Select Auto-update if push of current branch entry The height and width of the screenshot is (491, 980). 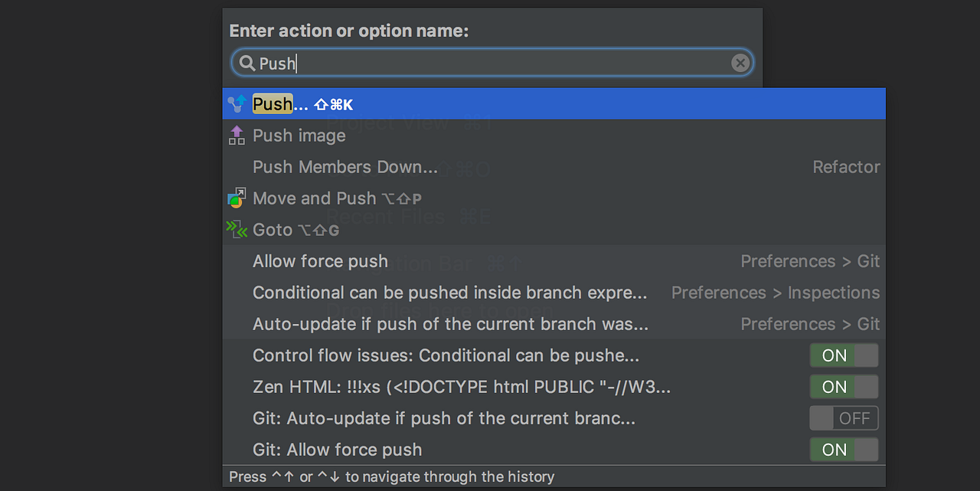(450, 323)
